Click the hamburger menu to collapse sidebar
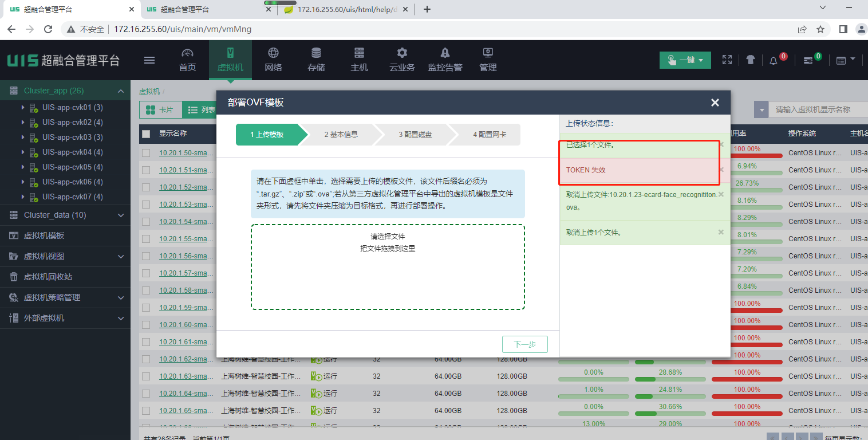This screenshot has height=440, width=868. [x=149, y=60]
